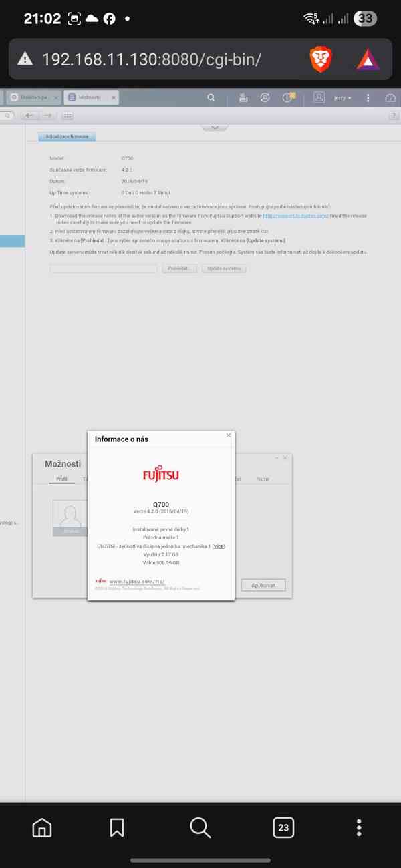Tap the browser home button
401x868 pixels.
pyautogui.click(x=41, y=827)
